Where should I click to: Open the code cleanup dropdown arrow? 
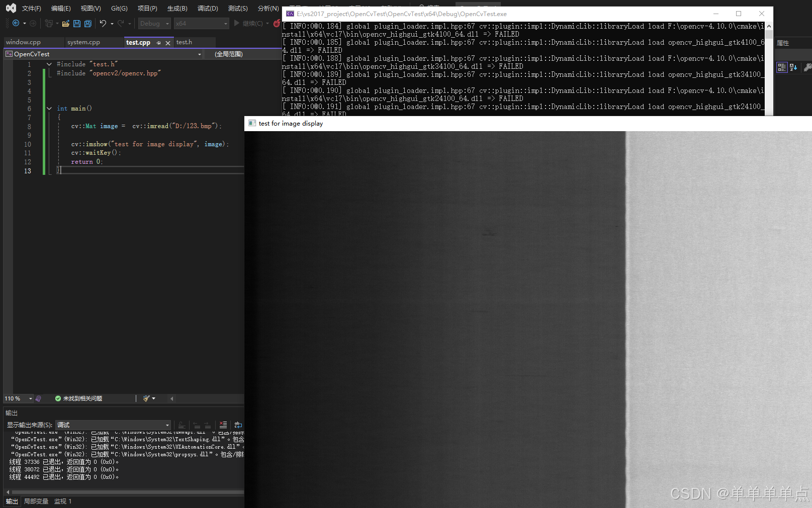[x=153, y=398]
